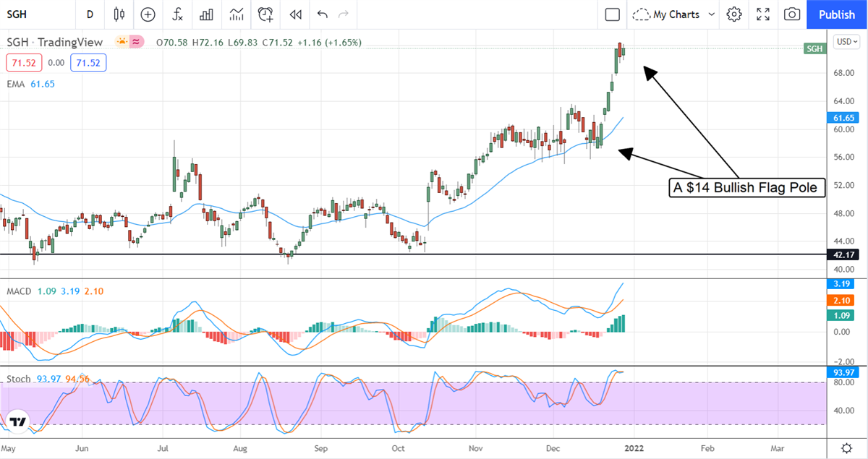Open the USD currency dropdown

tap(846, 42)
